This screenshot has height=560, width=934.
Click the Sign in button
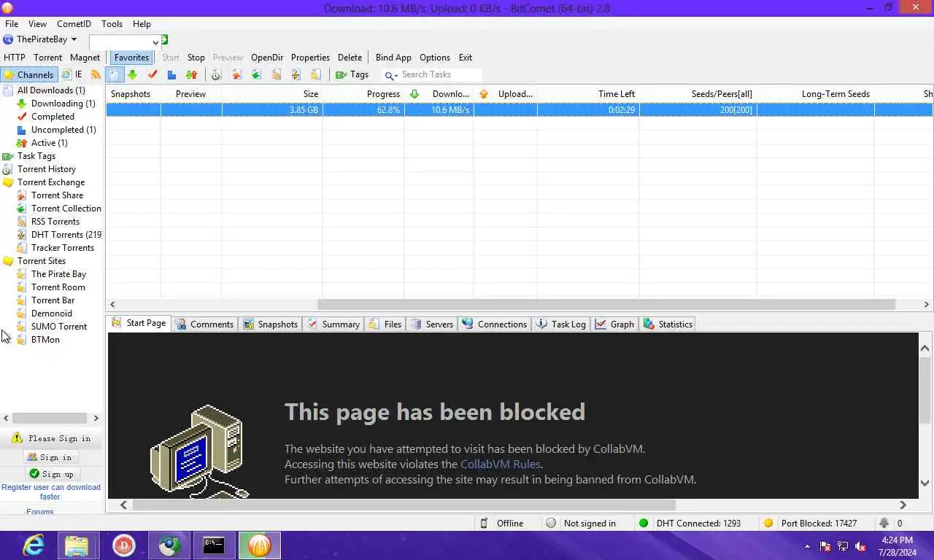point(50,457)
